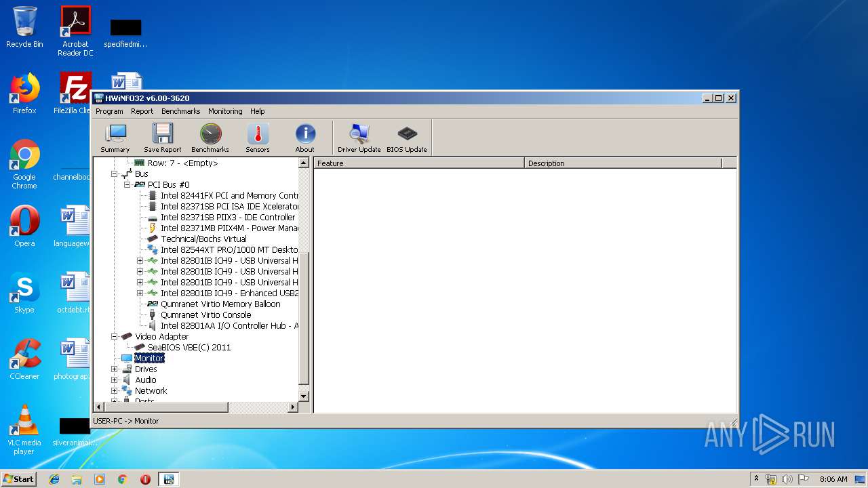Click the volume tray icon
The width and height of the screenshot is (868, 488).
[787, 479]
